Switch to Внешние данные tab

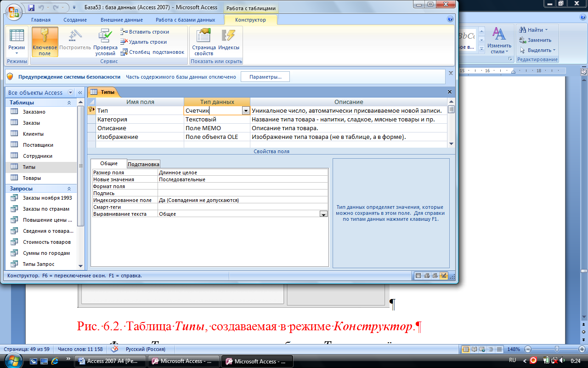tap(122, 20)
